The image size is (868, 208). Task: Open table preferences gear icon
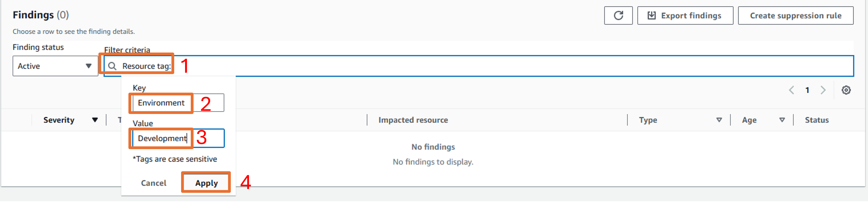846,90
